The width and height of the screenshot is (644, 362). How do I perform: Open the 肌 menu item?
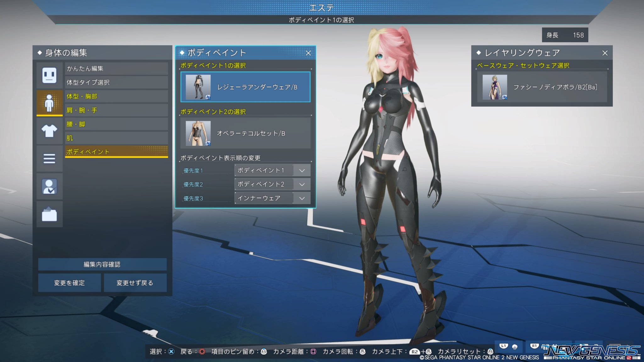(116, 138)
